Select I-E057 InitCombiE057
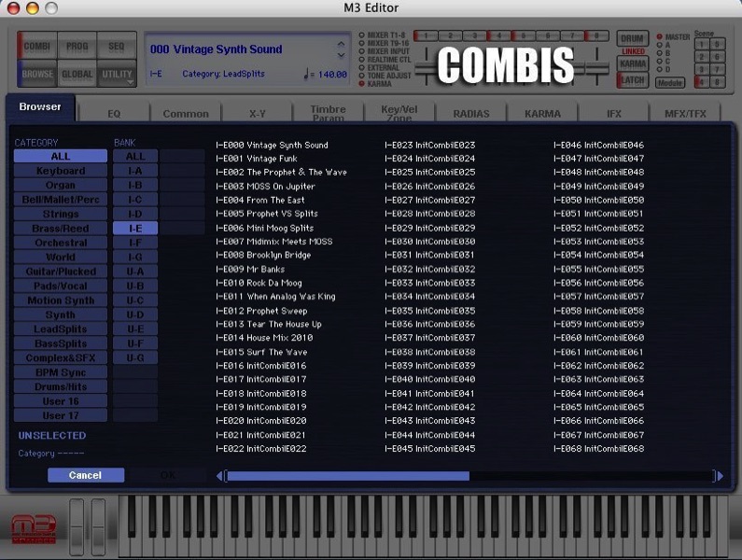This screenshot has height=560, width=742. tap(598, 297)
